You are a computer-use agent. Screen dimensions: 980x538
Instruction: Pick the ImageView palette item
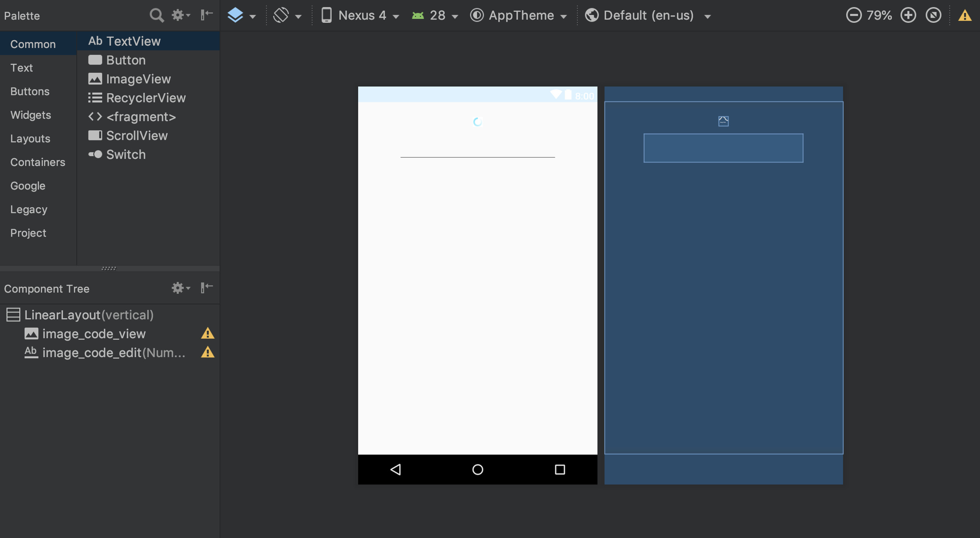148,79
